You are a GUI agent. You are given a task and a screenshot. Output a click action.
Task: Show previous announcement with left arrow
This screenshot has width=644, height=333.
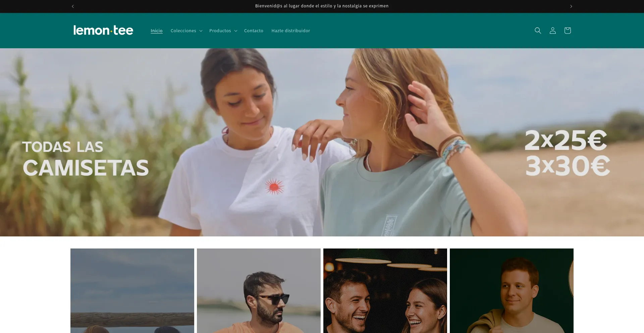tap(73, 6)
